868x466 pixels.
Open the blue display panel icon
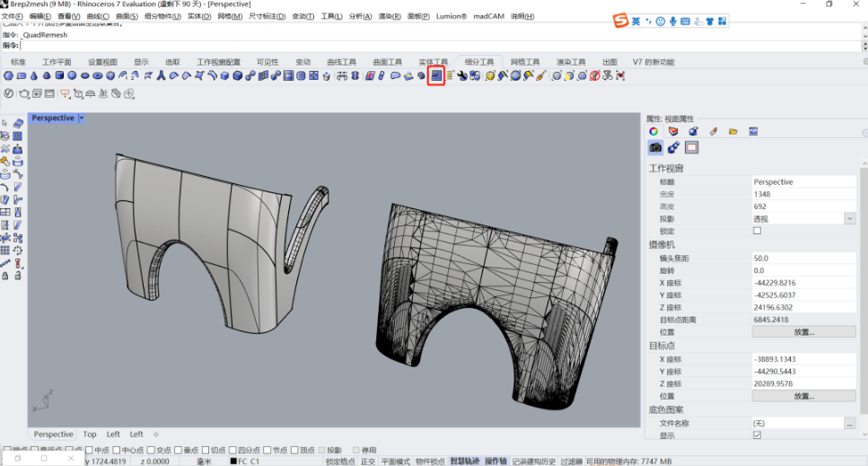pos(753,131)
